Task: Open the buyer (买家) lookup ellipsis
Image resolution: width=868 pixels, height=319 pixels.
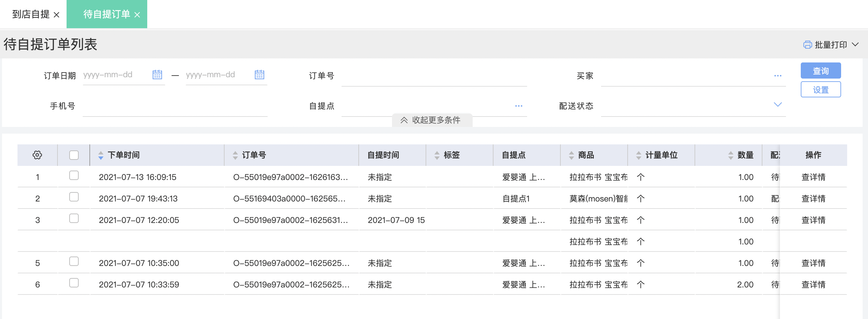Action: click(x=778, y=76)
